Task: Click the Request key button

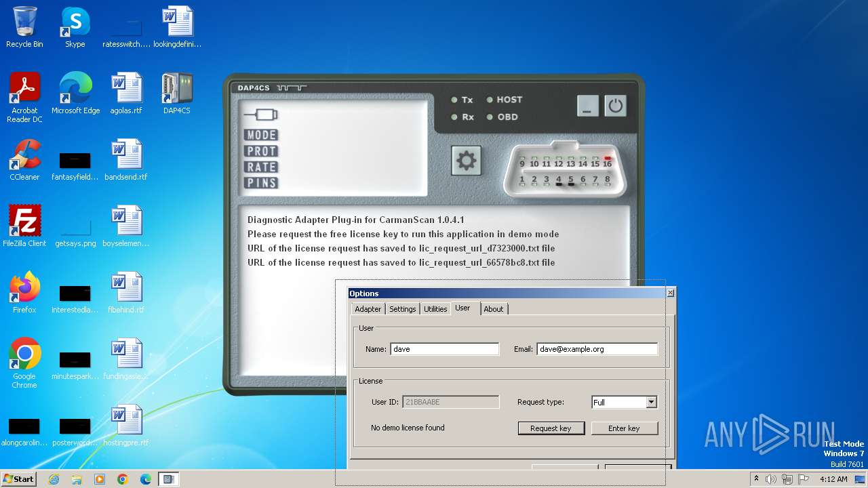Action: pyautogui.click(x=551, y=428)
